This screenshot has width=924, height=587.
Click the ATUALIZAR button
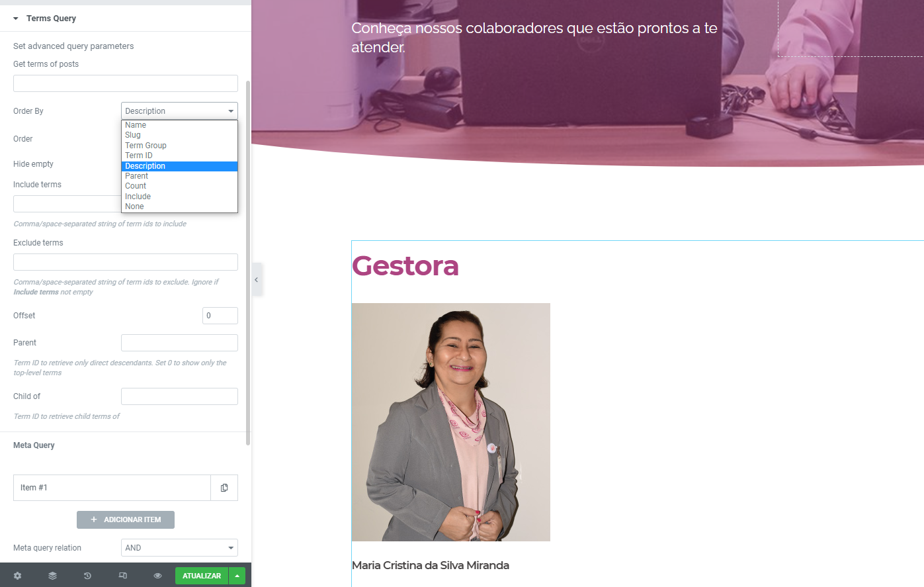pos(202,576)
